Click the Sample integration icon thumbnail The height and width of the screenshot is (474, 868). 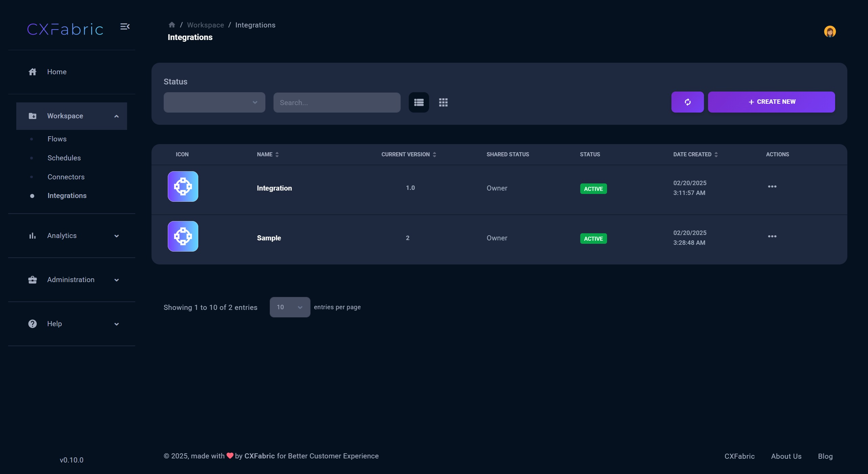[x=183, y=236]
